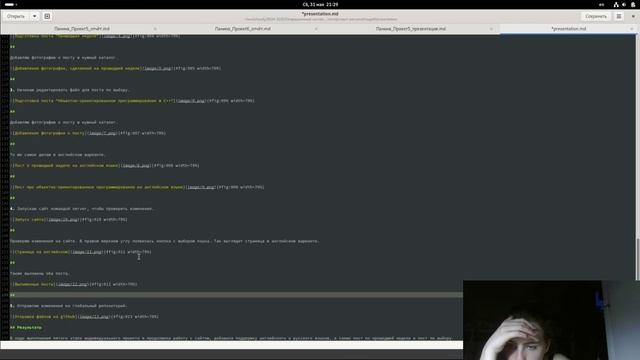Screen dimensions: 640x360
Task: Click the '{#fig:007 width=70%}' attribute text
Action: 141,133
